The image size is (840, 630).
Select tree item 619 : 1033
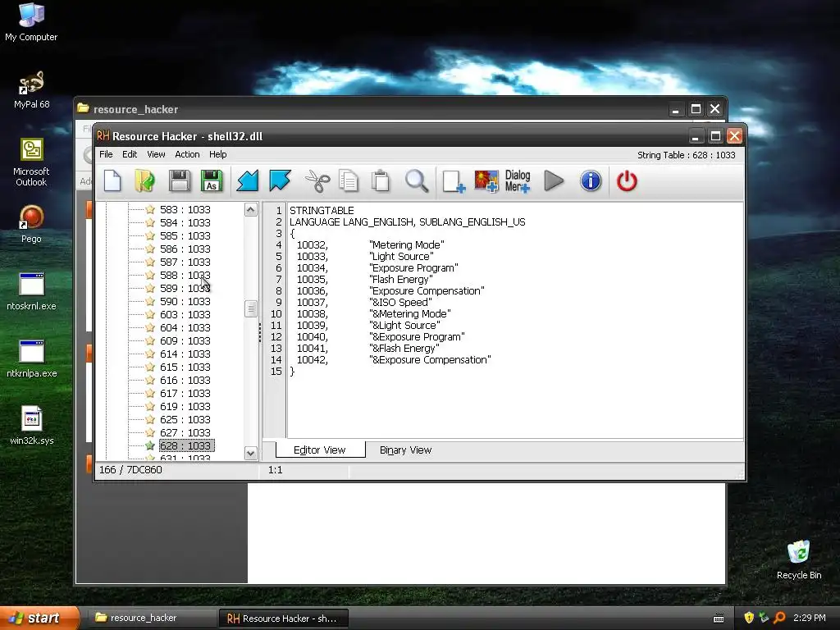185,407
